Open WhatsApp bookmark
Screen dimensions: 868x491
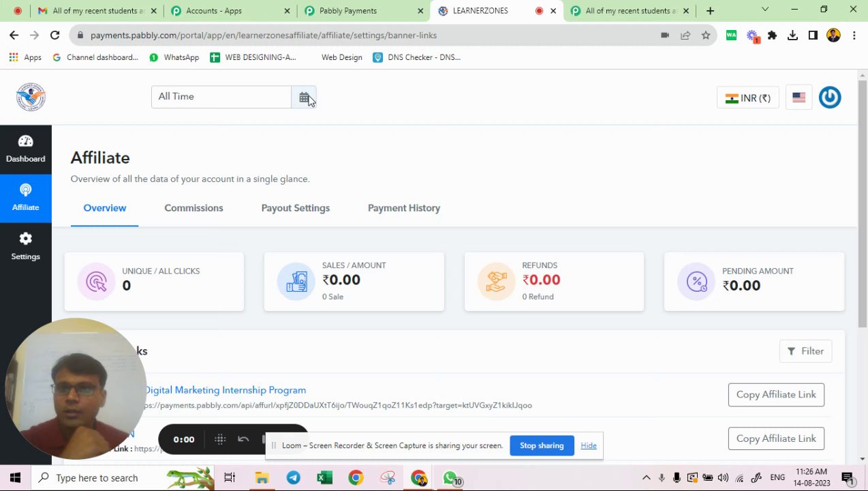coord(174,57)
